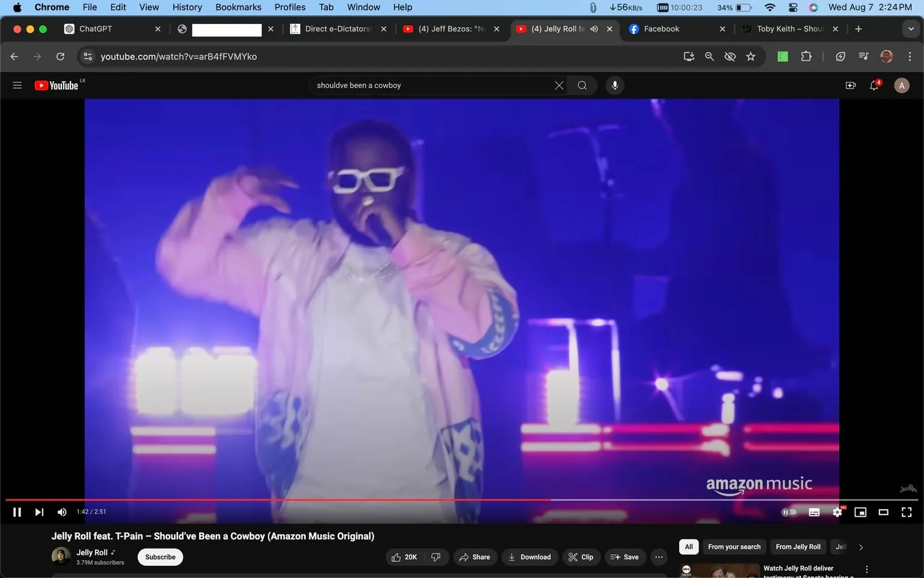The height and width of the screenshot is (578, 924).
Task: Click the YouTube notifications bell
Action: click(874, 85)
